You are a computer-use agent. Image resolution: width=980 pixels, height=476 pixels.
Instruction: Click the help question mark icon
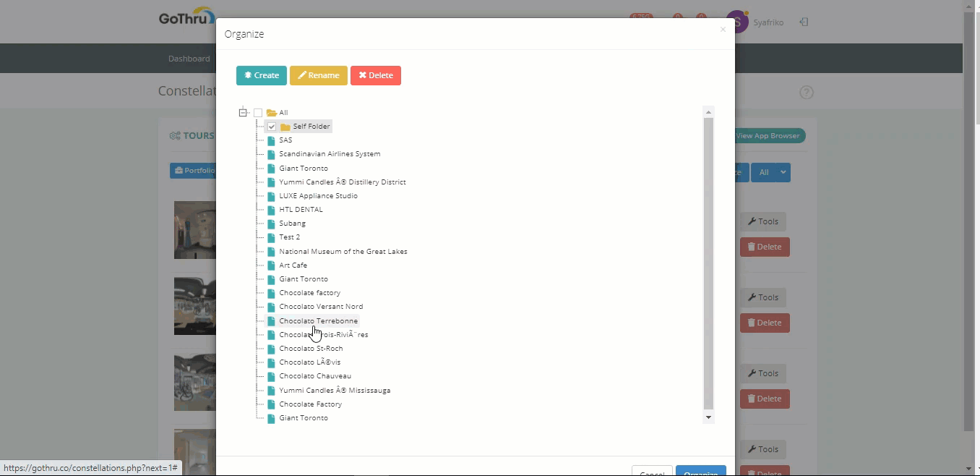[807, 93]
